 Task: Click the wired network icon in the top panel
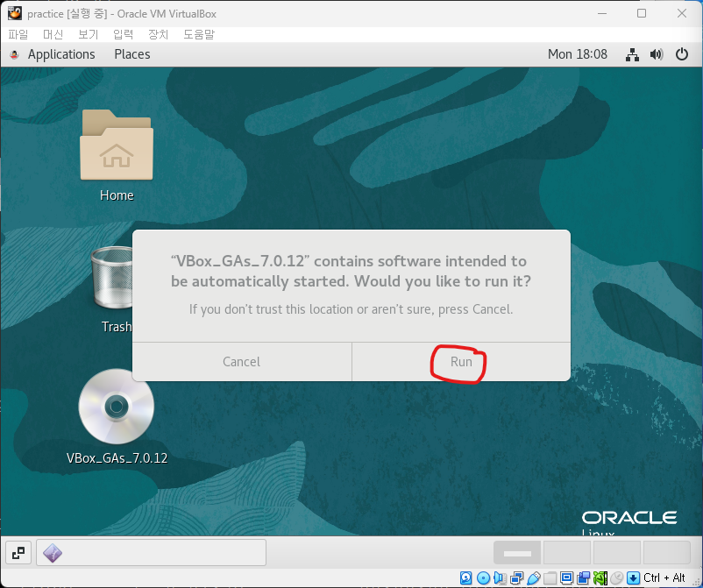pos(632,54)
